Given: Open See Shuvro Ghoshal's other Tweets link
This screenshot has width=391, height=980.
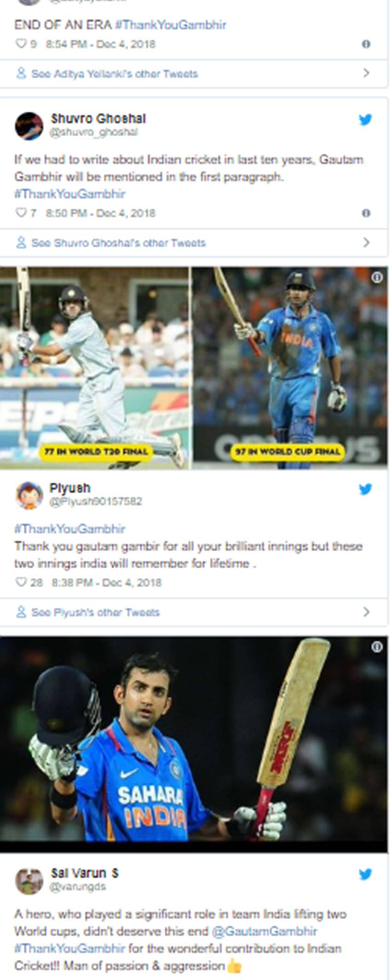Looking at the screenshot, I should coord(118,243).
